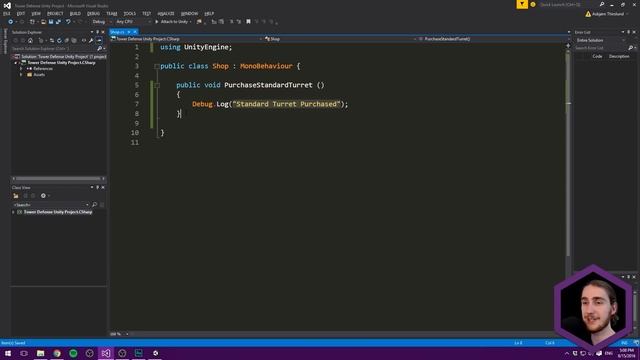Open the VIEW menu
The width and height of the screenshot is (640, 360).
coord(36,13)
